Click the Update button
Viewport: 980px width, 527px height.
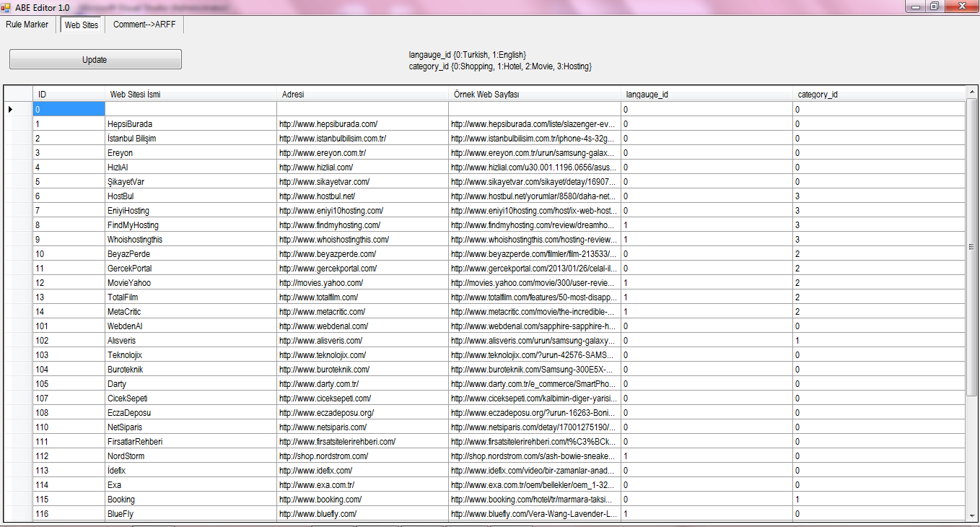(95, 60)
